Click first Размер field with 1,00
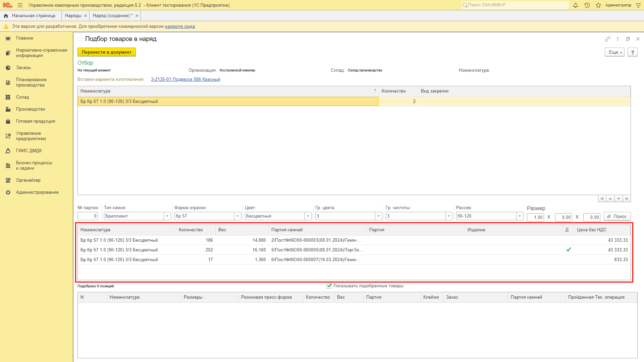Screen dimensions: 644x362 pos(535,217)
